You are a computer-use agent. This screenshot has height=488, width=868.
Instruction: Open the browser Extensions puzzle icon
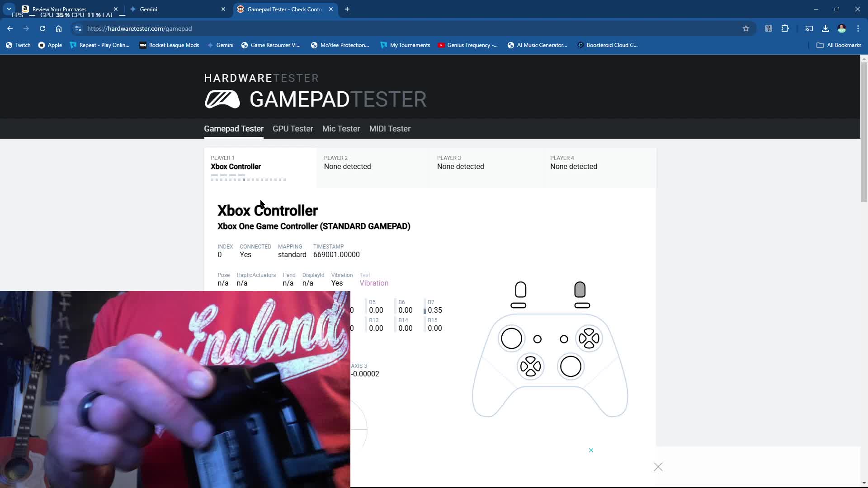coord(785,28)
